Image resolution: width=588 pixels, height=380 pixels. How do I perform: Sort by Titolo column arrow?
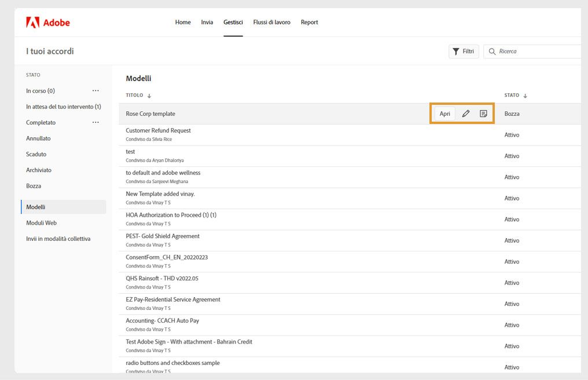tap(149, 96)
